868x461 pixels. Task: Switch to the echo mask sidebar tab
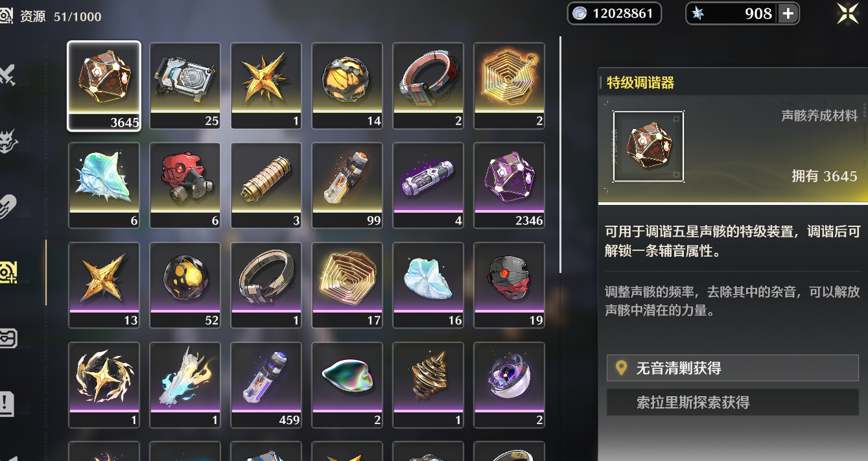pos(8,140)
